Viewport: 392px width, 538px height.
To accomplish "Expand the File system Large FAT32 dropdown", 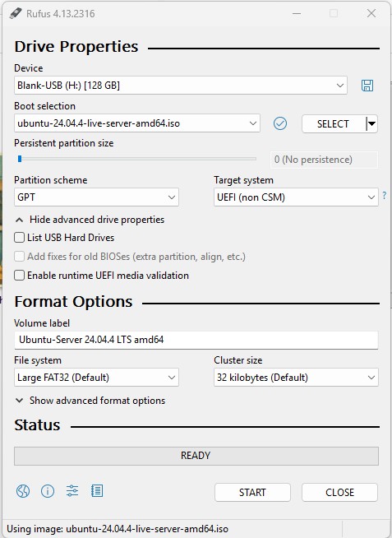I will tap(96, 378).
